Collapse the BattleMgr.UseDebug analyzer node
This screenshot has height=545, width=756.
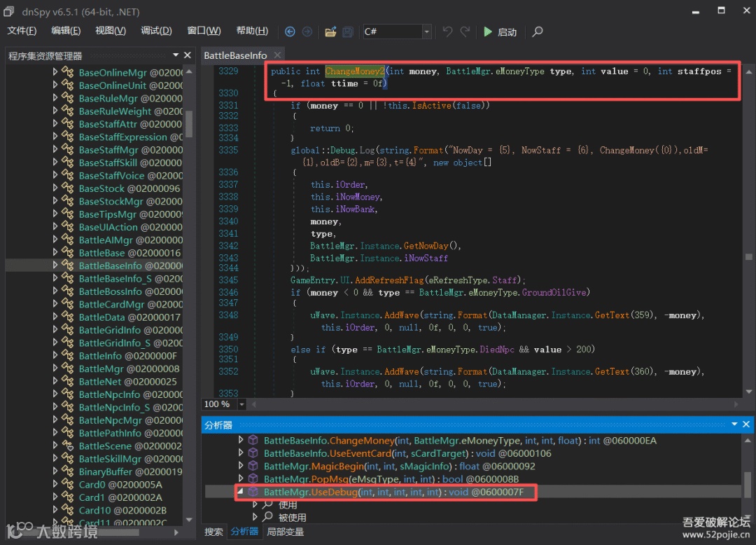click(241, 492)
